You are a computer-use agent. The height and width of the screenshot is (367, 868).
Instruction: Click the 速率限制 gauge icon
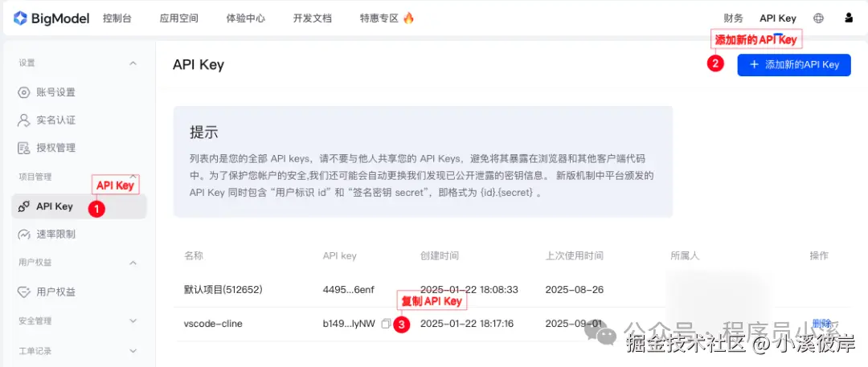23,234
